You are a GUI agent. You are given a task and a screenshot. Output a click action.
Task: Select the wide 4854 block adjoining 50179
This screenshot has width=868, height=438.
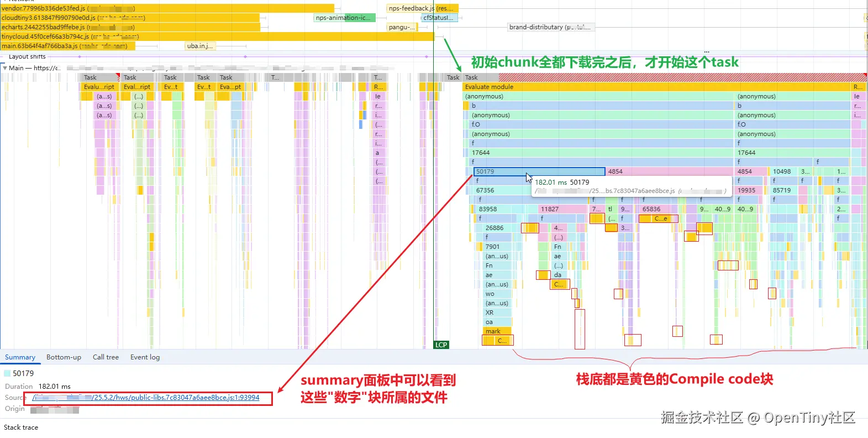click(670, 171)
